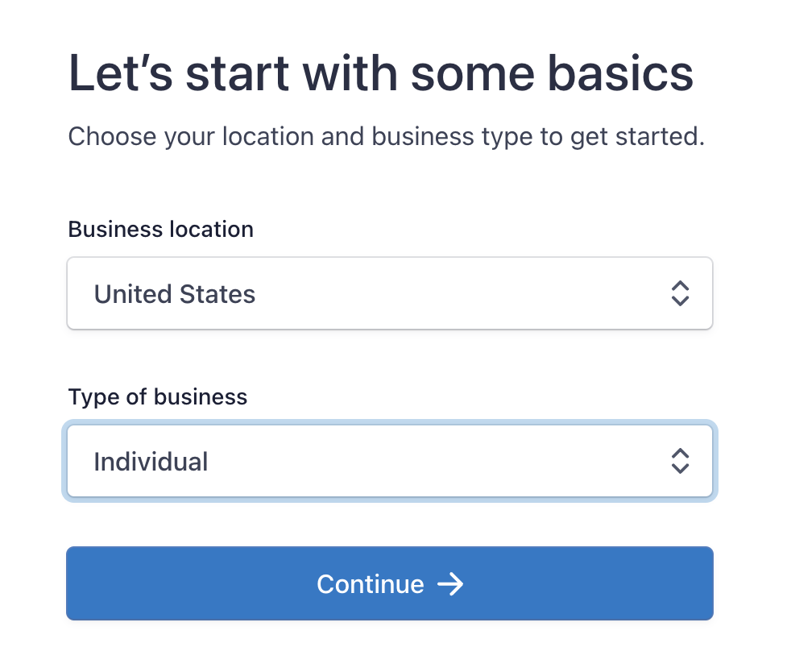
Task: Open the Business location dropdown
Action: 390,293
